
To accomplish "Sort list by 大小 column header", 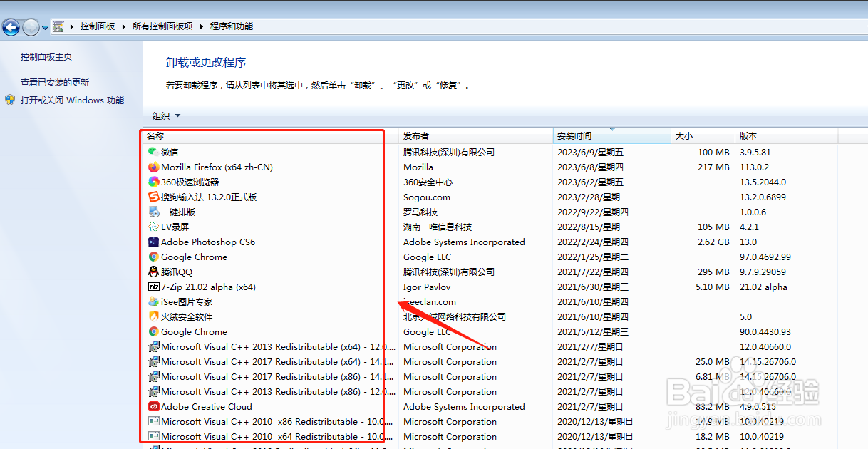I will (703, 135).
